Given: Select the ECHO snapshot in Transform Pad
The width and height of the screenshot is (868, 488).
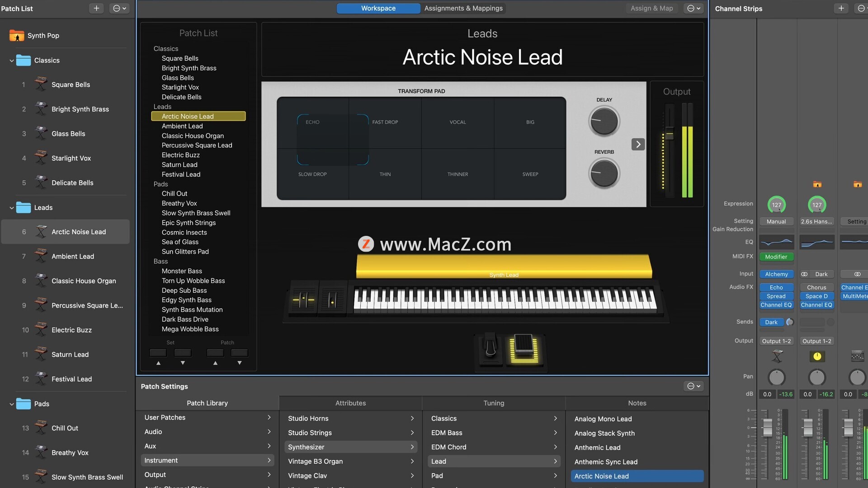Looking at the screenshot, I should pyautogui.click(x=312, y=122).
